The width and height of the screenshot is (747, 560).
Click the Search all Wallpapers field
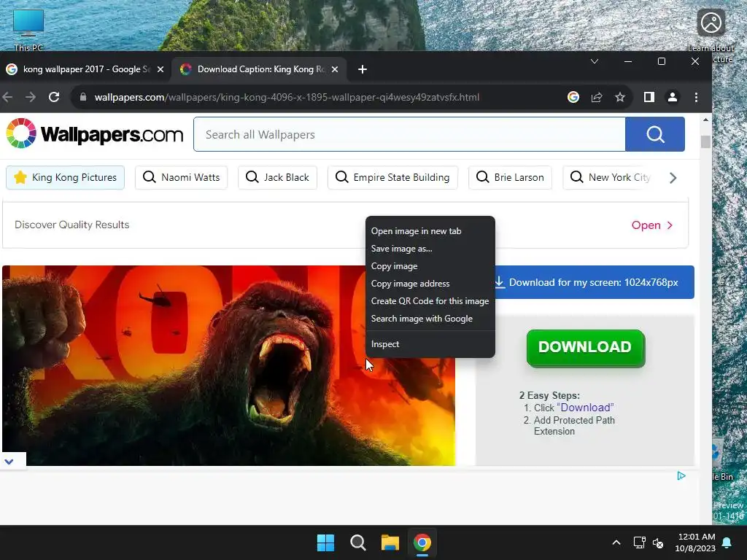(409, 134)
